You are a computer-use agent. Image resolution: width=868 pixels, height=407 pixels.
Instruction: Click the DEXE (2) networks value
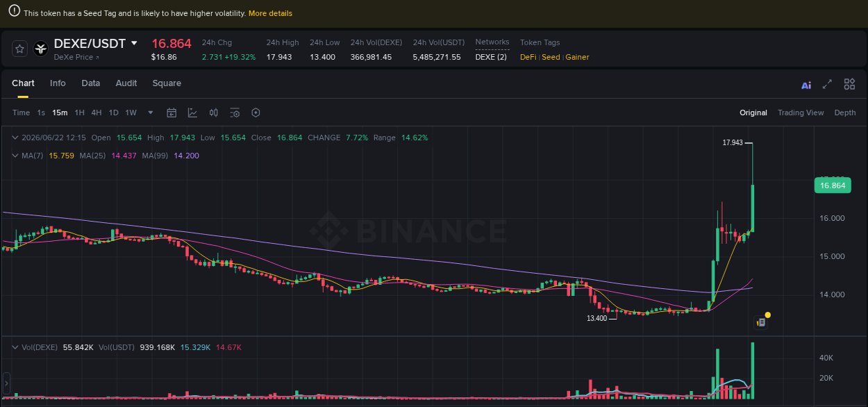click(491, 57)
